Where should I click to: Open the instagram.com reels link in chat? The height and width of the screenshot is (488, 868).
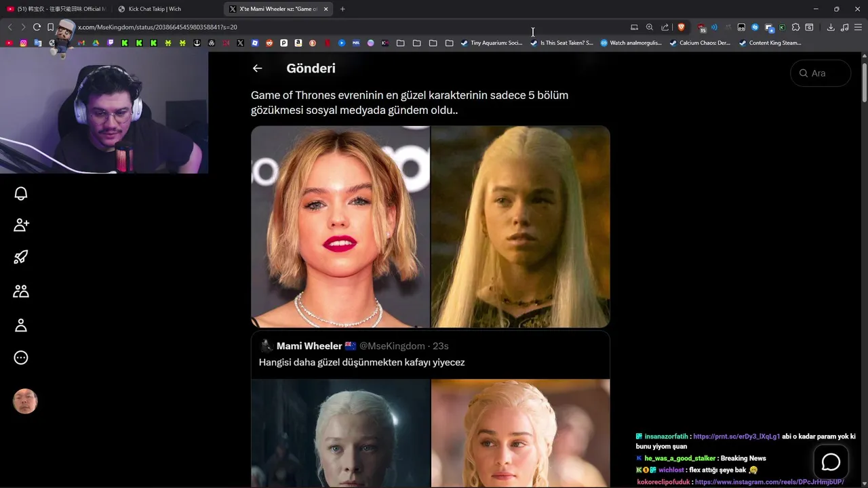click(770, 482)
